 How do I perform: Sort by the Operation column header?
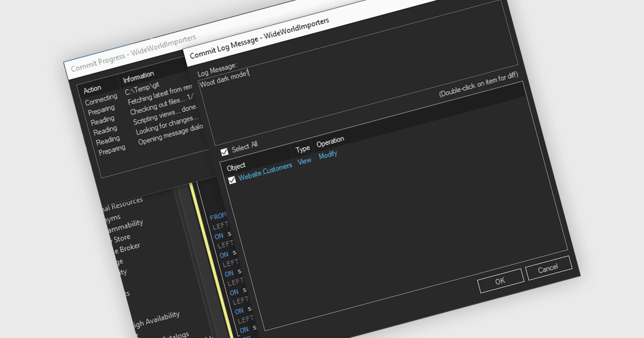click(x=330, y=142)
